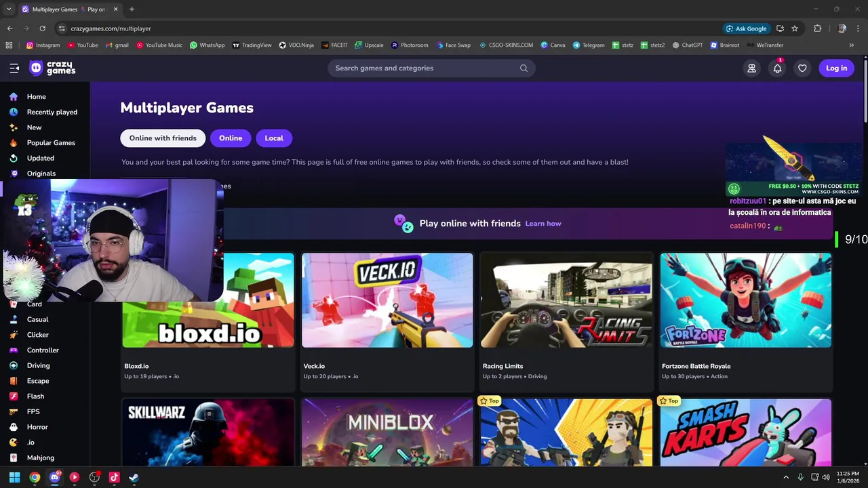Show more bookmarks with chevron

(852, 45)
